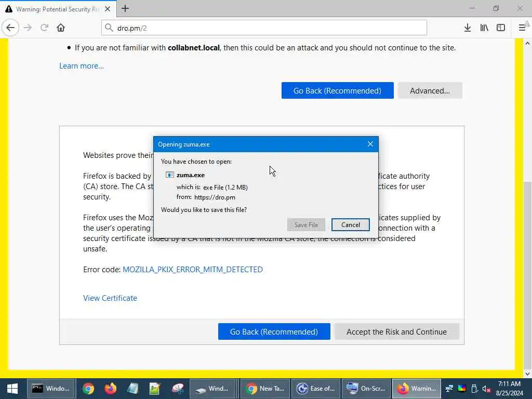This screenshot has width=532, height=399.
Task: Switch to the command prompt window in taskbar
Action: point(51,389)
